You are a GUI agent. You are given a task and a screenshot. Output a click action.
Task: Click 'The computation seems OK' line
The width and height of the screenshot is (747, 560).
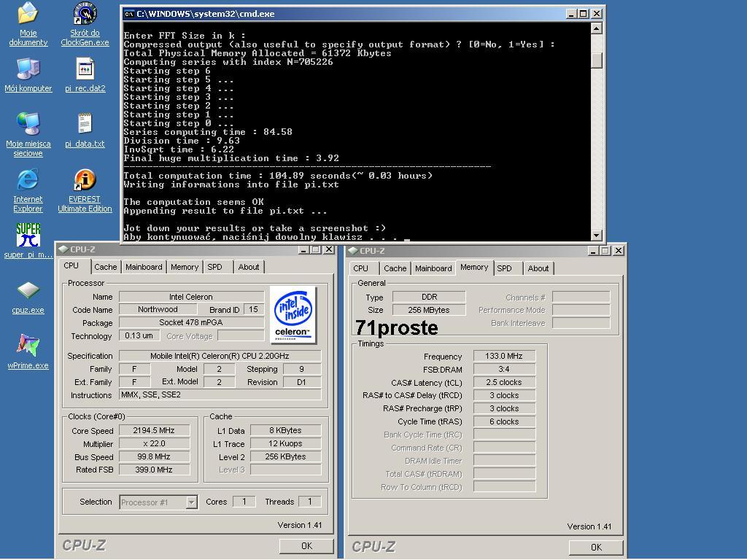pyautogui.click(x=193, y=202)
